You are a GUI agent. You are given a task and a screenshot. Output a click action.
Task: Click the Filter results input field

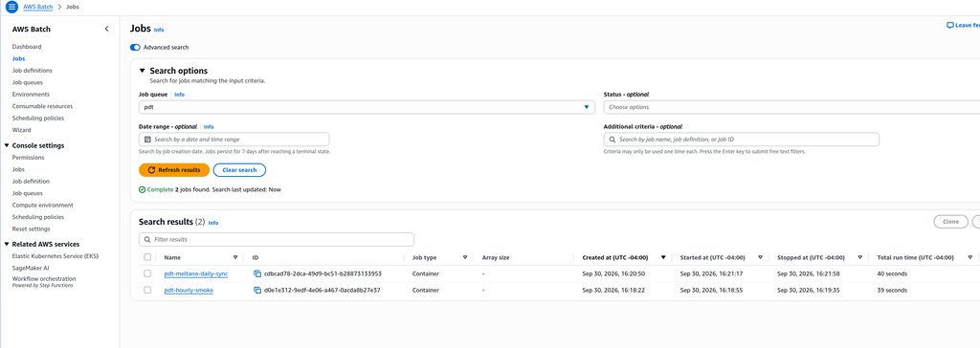277,239
